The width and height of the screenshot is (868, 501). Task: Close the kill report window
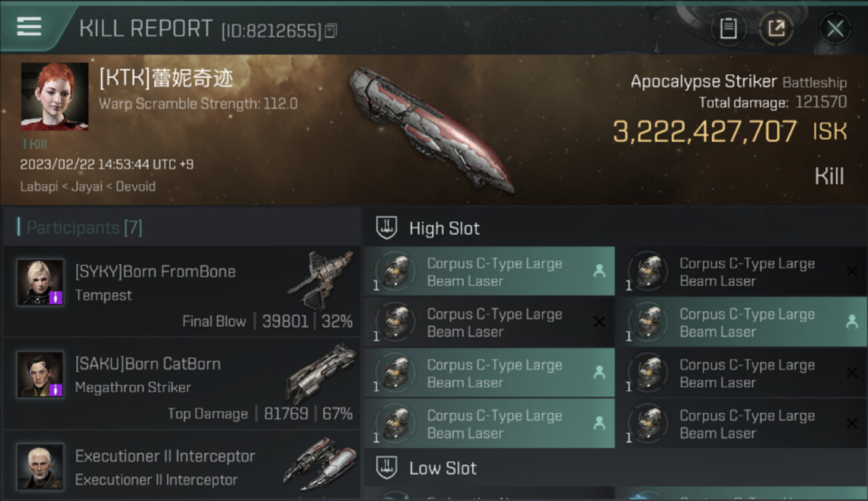point(835,29)
